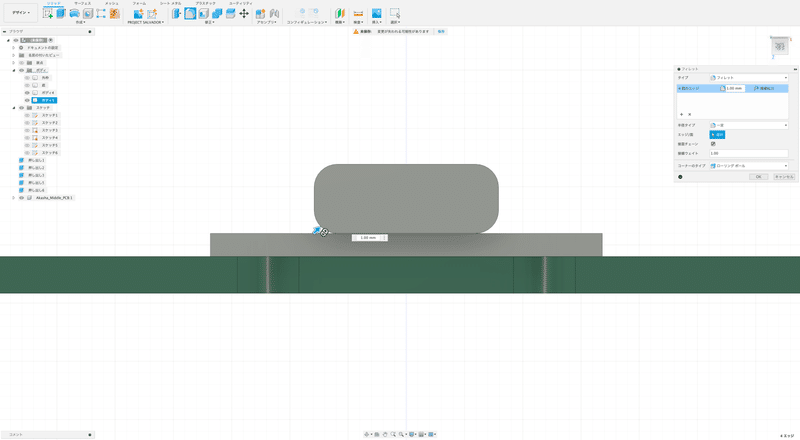This screenshot has width=800, height=440.
Task: Toggle visibility of ボディ folder
Action: (21, 70)
